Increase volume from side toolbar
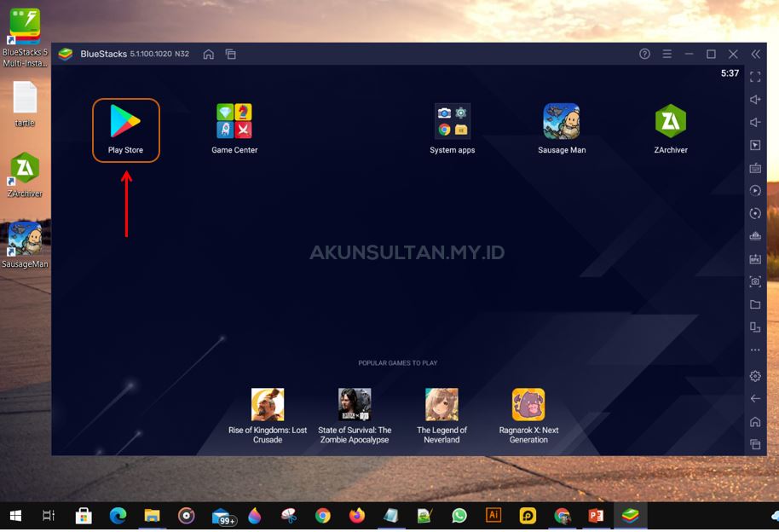The image size is (779, 532). tap(755, 100)
